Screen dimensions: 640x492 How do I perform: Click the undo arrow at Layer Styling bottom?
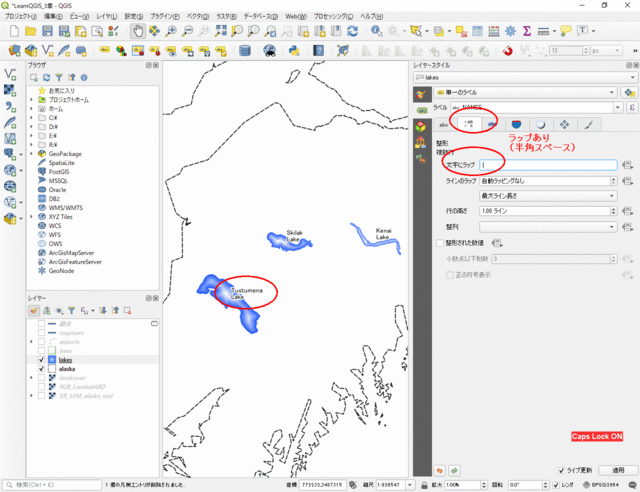tap(440, 471)
